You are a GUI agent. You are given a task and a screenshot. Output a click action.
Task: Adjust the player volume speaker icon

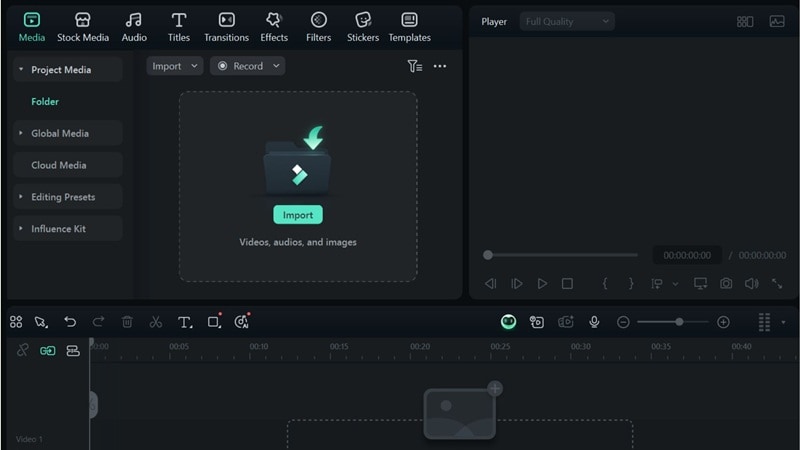(752, 283)
